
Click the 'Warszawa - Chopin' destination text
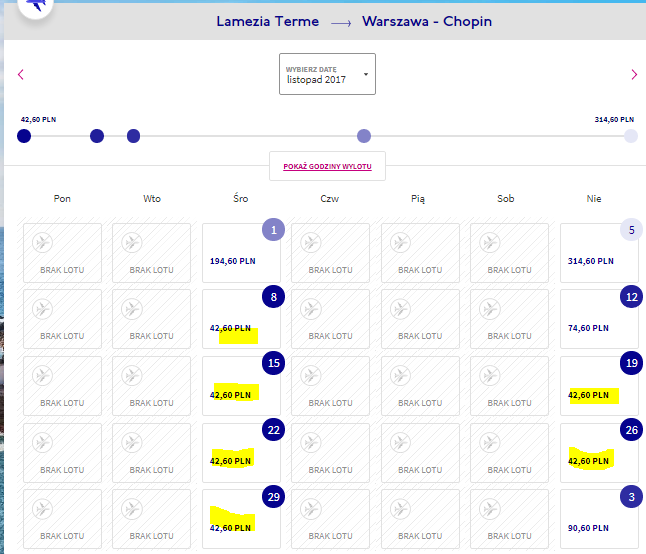point(427,21)
